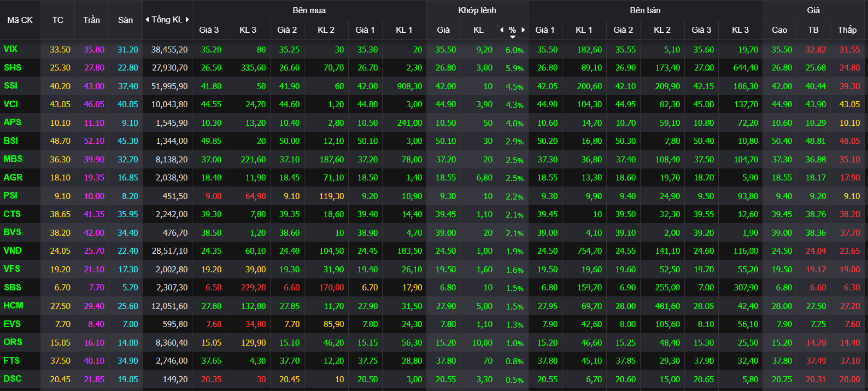Click the left arrow beside Tổng KL
Image resolution: width=868 pixels, height=391 pixels.
click(147, 20)
